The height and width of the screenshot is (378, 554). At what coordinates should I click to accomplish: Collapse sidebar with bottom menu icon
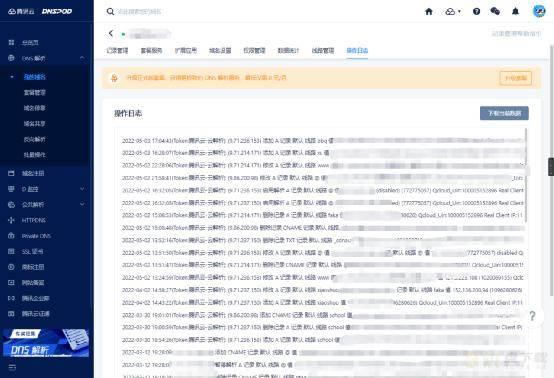point(12,367)
